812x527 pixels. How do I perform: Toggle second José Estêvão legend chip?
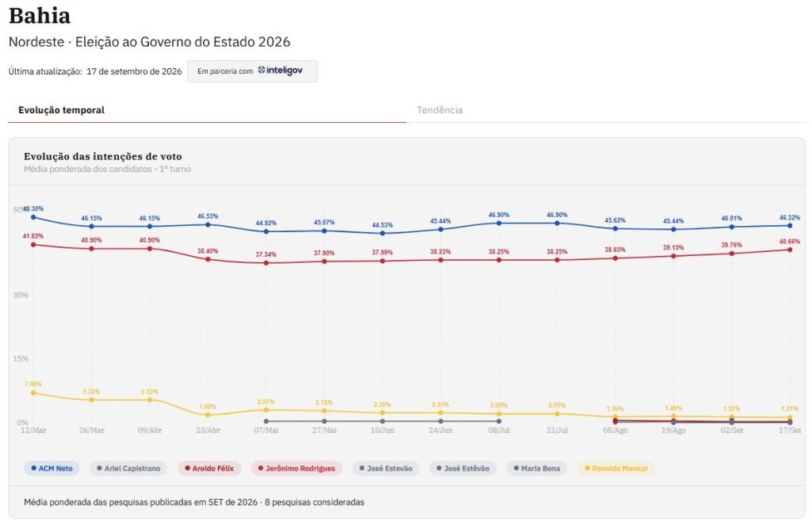pos(462,468)
